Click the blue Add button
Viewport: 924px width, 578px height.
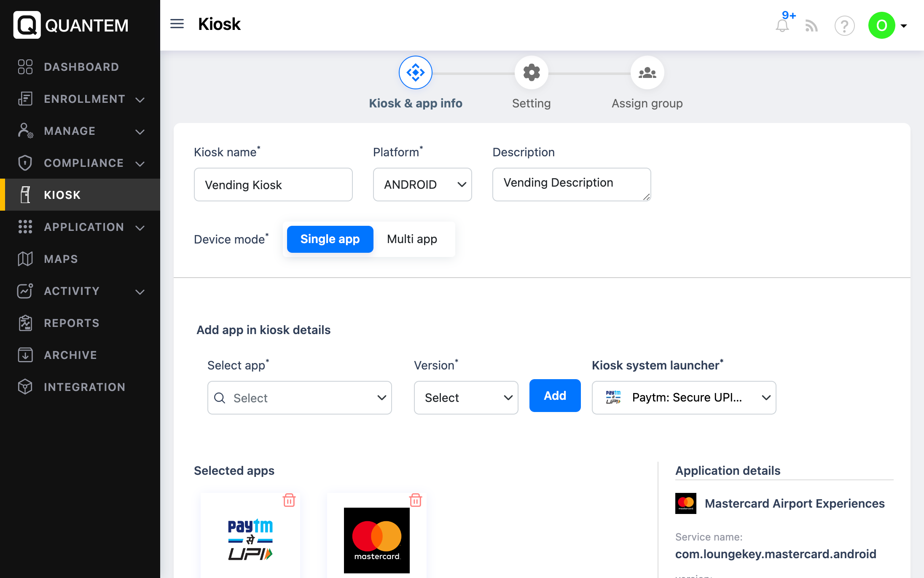pos(555,396)
